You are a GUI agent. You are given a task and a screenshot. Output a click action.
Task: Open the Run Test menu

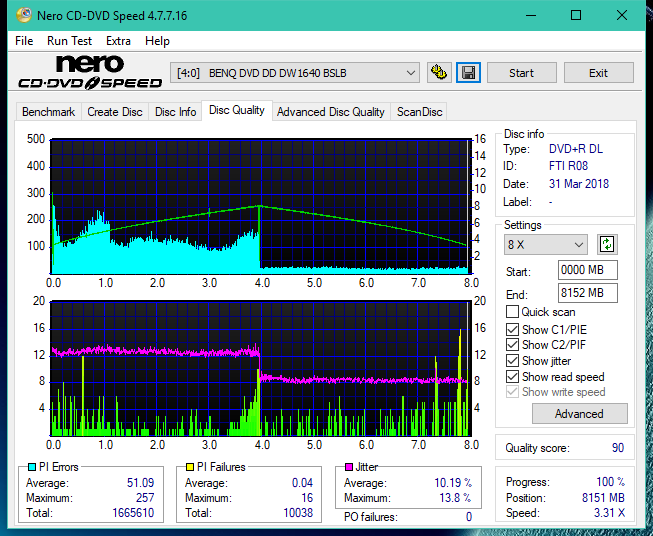point(69,41)
